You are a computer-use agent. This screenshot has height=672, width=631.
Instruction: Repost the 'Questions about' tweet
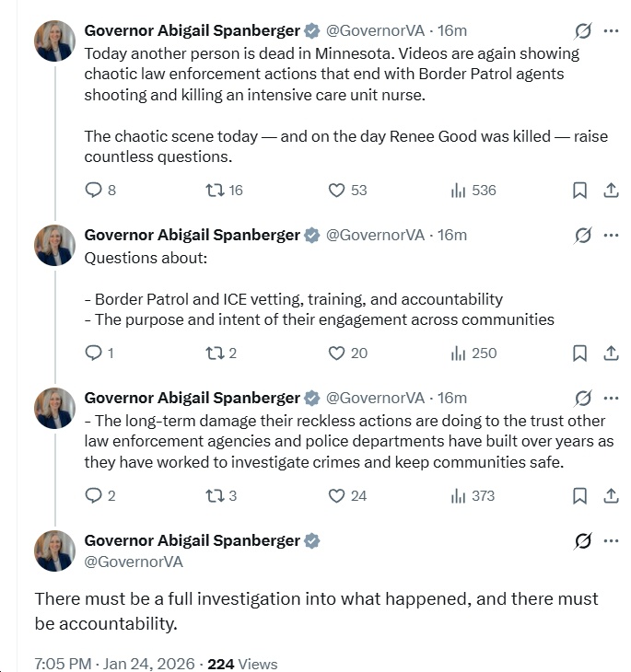click(x=215, y=353)
